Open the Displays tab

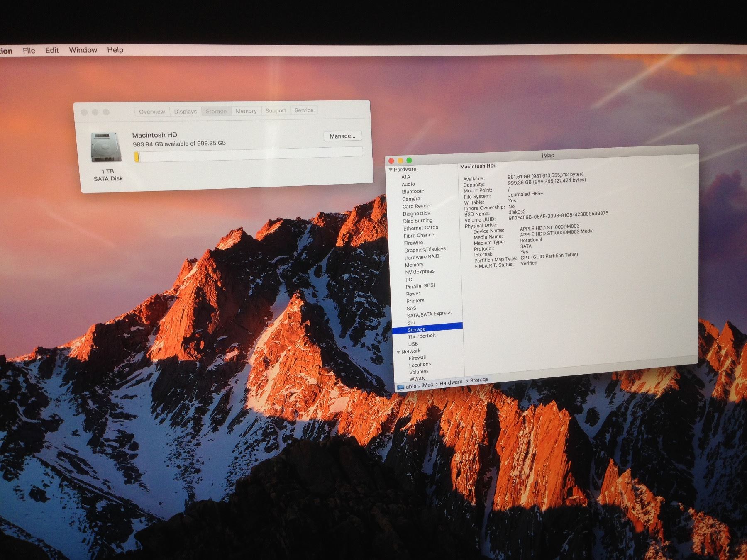tap(185, 111)
